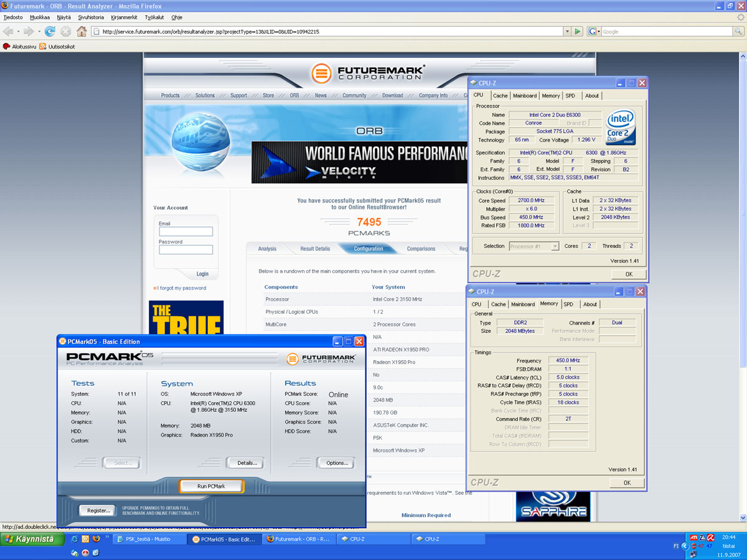Click the green Go arrow next to the address bar

point(578,31)
